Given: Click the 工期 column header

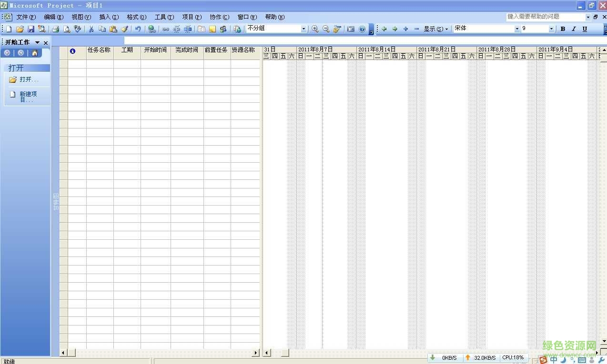Looking at the screenshot, I should point(127,53).
